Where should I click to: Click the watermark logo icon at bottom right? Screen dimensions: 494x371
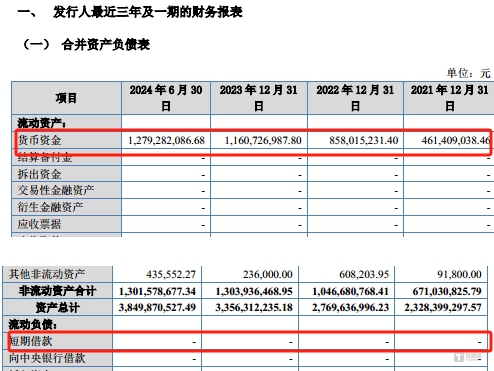click(459, 357)
